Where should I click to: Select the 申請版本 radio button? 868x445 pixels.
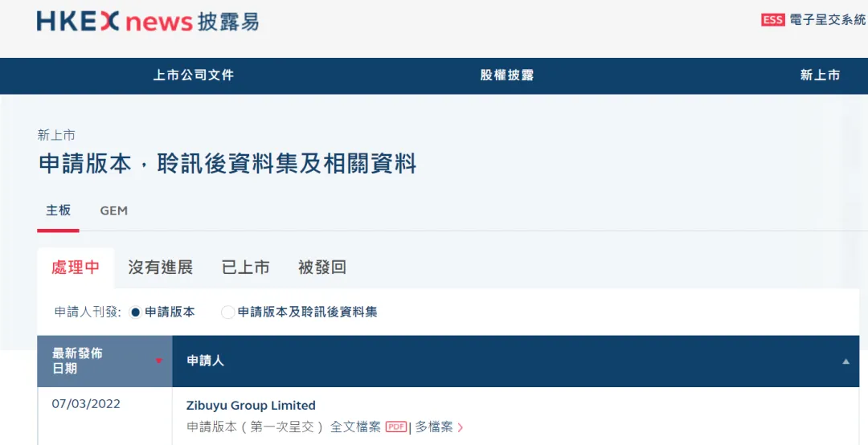click(135, 312)
